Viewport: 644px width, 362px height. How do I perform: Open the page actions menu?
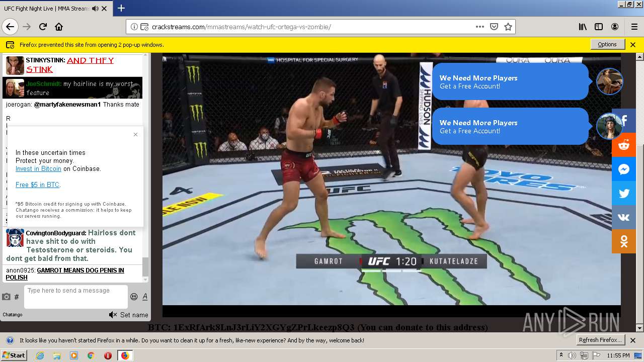(x=480, y=27)
